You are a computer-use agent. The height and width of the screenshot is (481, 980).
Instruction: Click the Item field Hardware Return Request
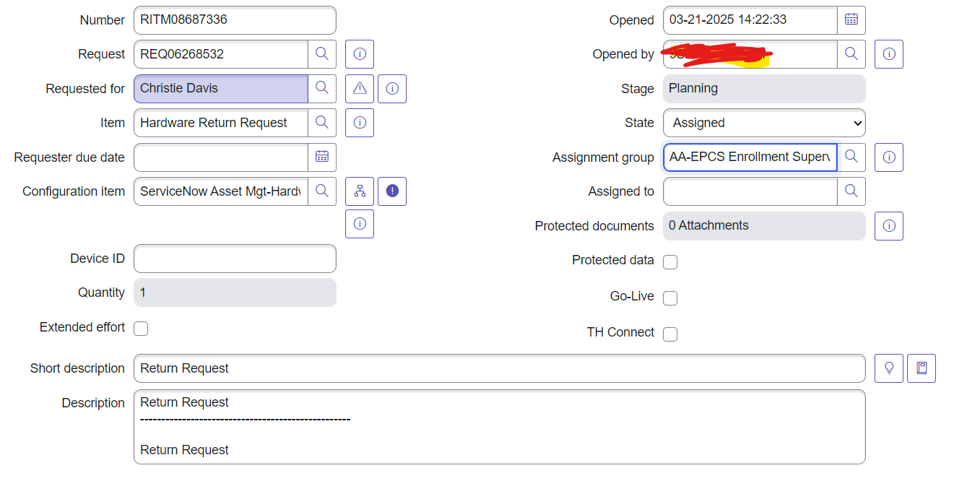221,123
